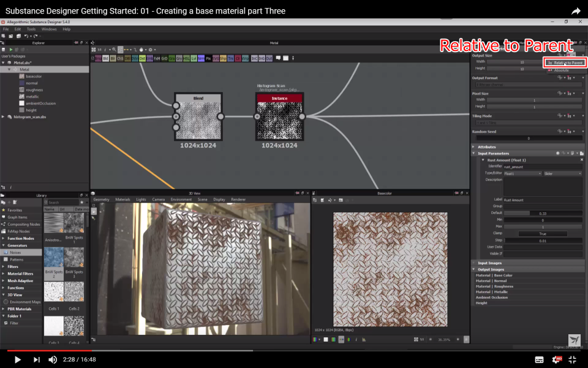Add a Pixel Processor node via Pix button

[208, 59]
